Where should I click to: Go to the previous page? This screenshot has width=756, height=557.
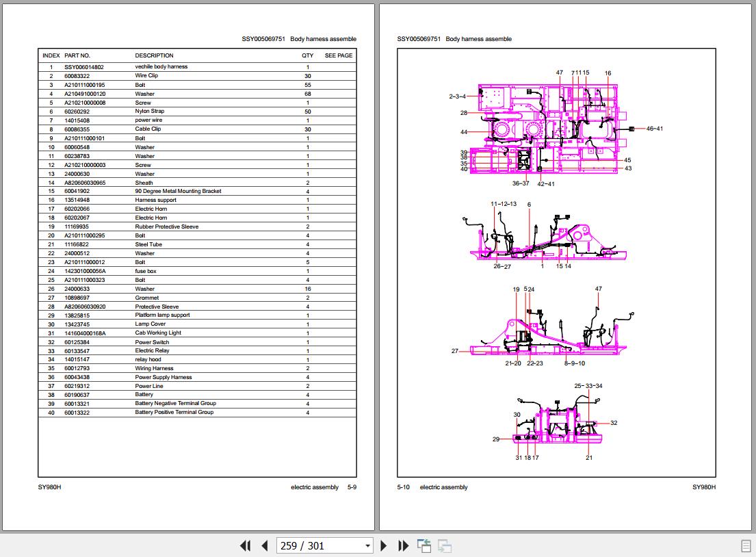point(264,545)
